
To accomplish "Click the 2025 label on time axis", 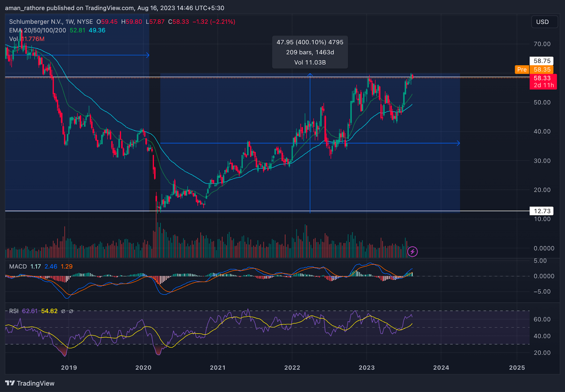I will (517, 368).
